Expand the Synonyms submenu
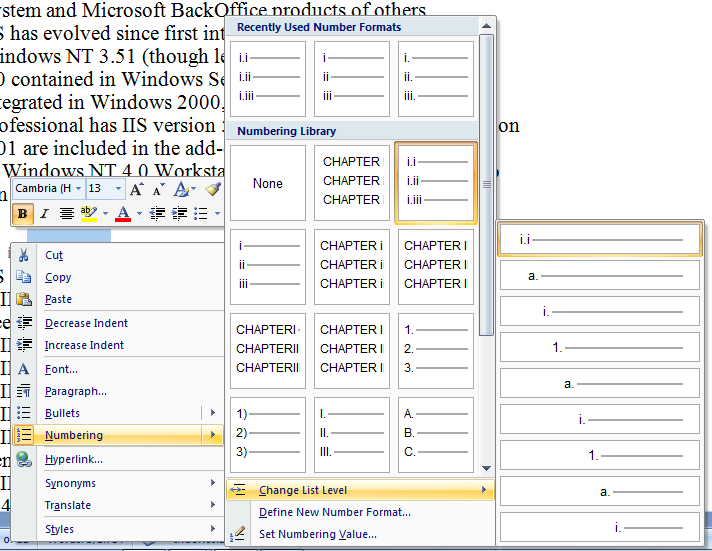 (118, 483)
